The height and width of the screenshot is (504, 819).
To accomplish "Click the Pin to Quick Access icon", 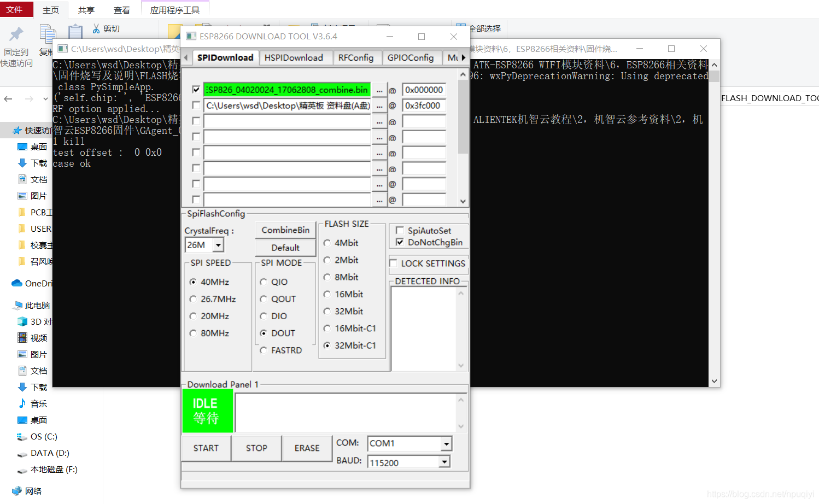I will 16,34.
